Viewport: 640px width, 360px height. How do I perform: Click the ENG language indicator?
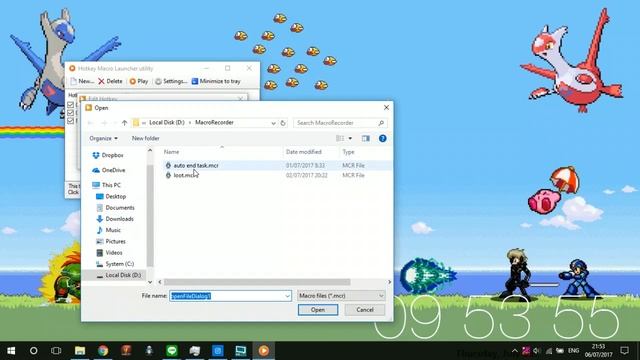pyautogui.click(x=573, y=351)
